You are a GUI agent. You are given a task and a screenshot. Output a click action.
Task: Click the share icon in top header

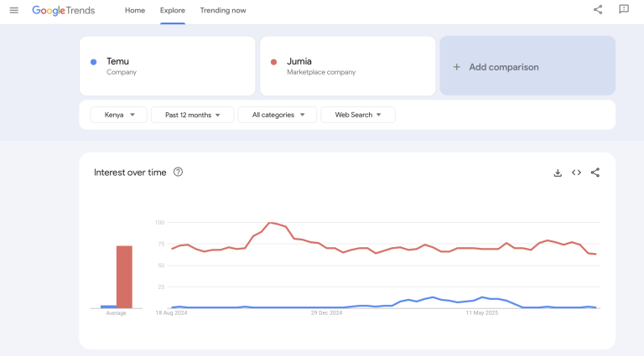(598, 10)
